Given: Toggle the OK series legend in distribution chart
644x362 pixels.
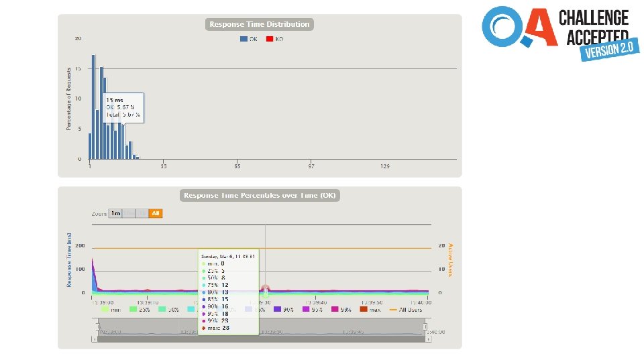Looking at the screenshot, I should coord(248,39).
